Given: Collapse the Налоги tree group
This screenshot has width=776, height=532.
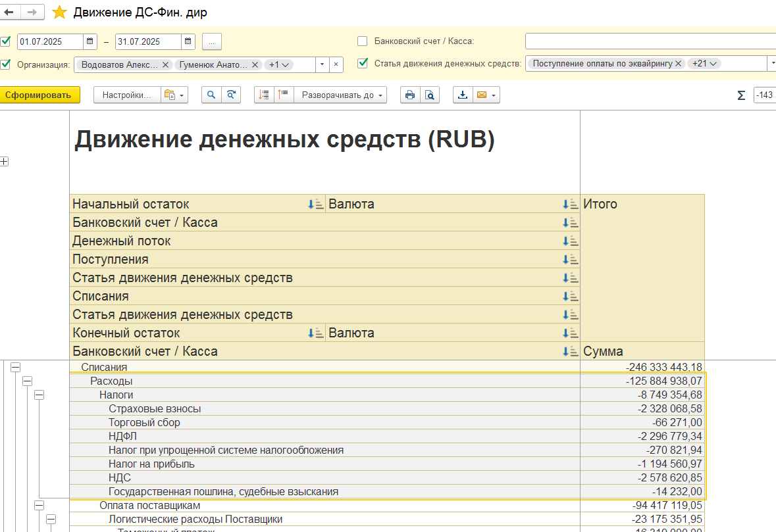Looking at the screenshot, I should [39, 395].
